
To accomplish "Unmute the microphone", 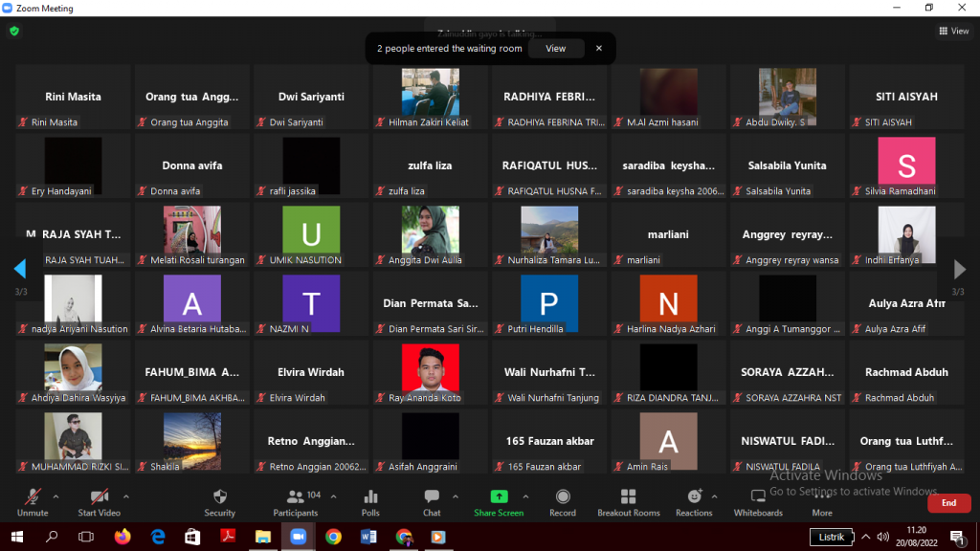I will (33, 502).
